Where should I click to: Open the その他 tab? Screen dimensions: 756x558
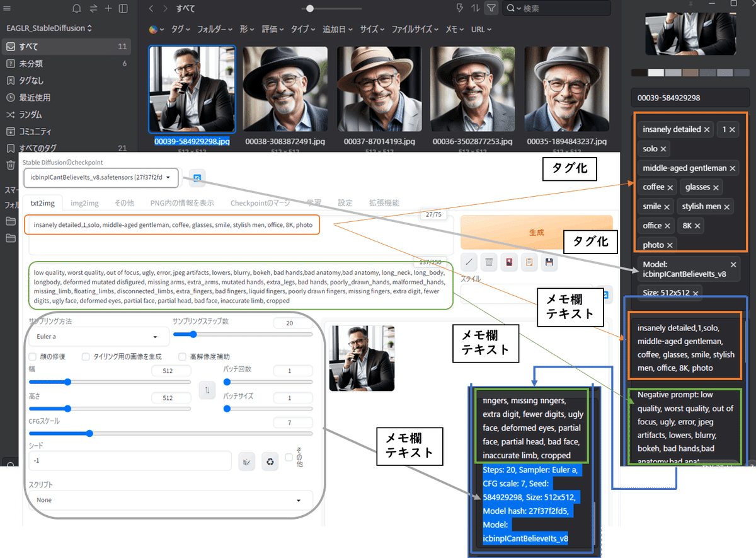(124, 203)
